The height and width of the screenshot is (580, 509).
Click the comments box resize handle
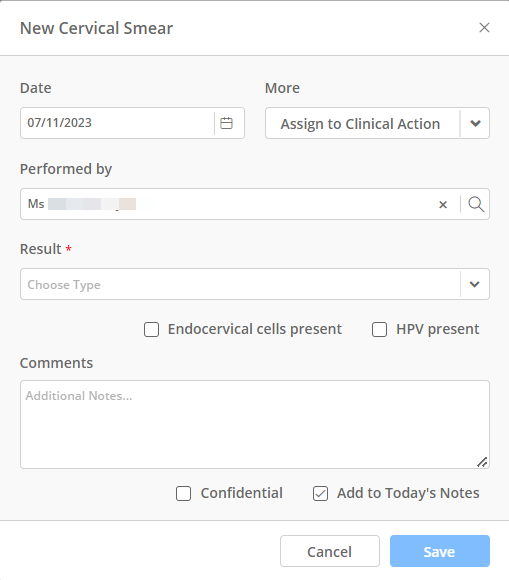click(482, 462)
